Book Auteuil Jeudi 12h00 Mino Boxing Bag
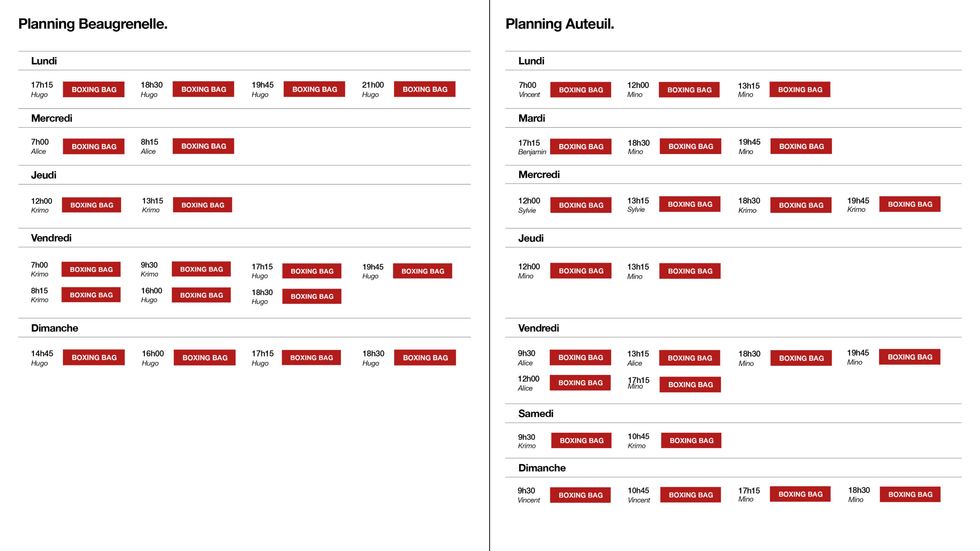Screen dimensions: 980x551 click(x=581, y=271)
